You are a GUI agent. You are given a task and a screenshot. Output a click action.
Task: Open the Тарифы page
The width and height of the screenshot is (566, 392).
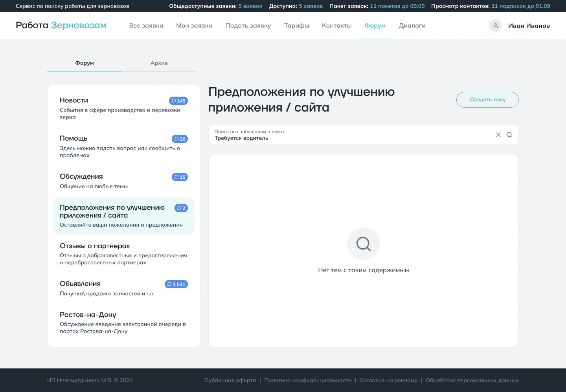(297, 26)
